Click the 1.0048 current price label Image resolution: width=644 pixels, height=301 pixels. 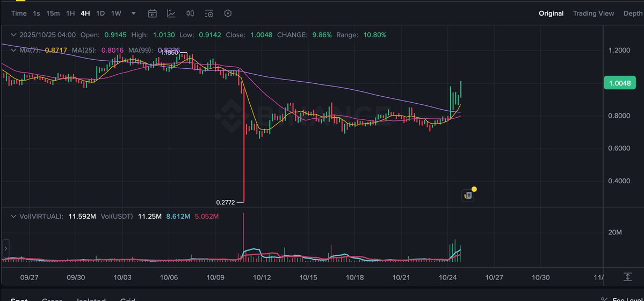[620, 83]
